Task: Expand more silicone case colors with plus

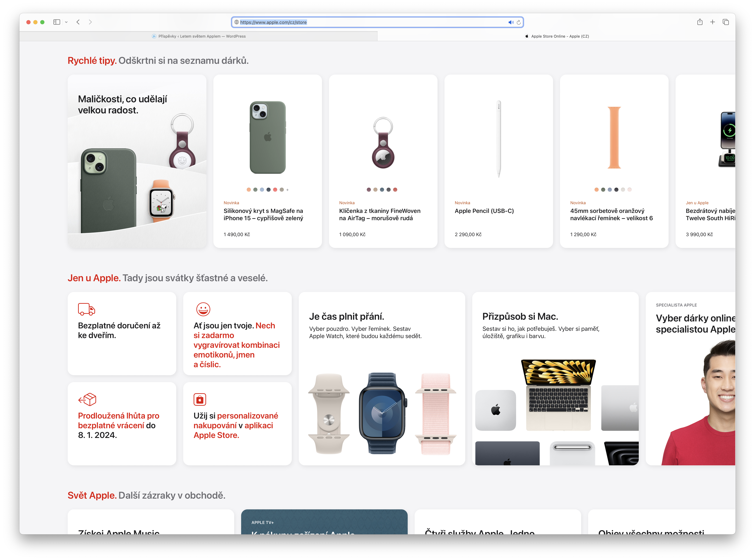Action: tap(288, 190)
